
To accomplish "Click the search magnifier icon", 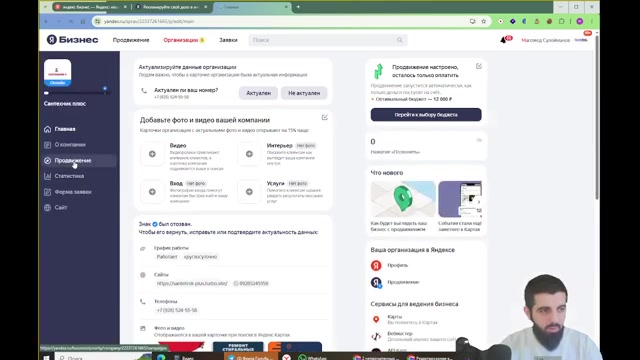I will [400, 40].
